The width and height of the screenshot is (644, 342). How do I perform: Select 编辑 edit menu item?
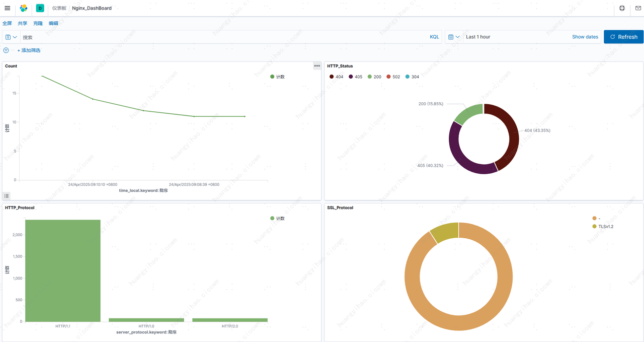[53, 23]
